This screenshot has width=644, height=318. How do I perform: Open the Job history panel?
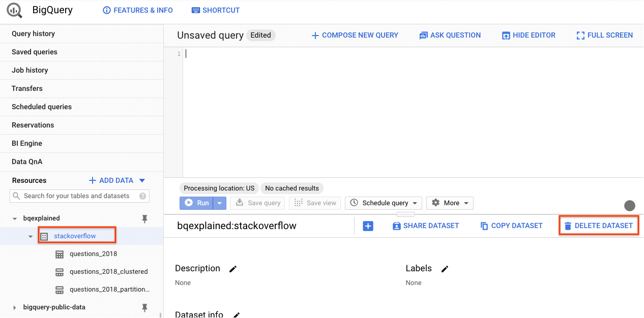point(31,70)
